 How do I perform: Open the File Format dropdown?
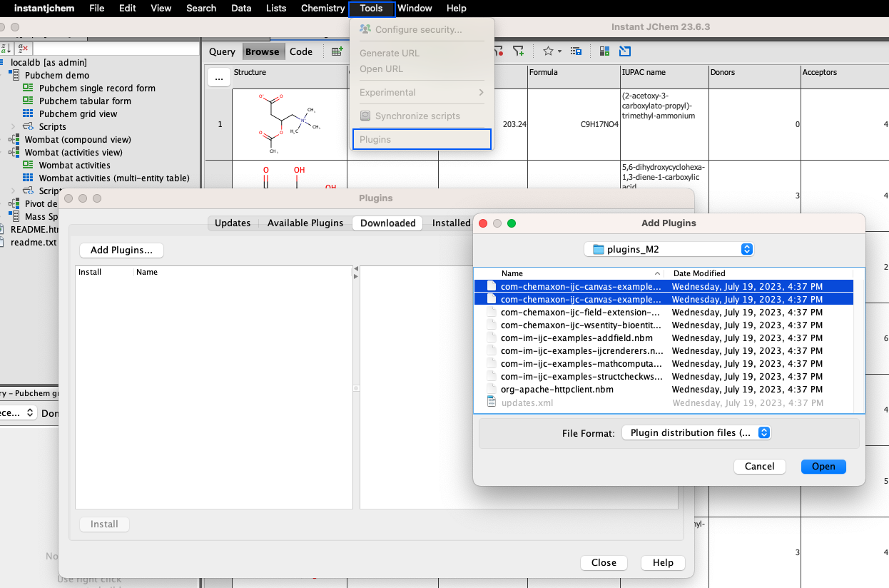(x=696, y=432)
